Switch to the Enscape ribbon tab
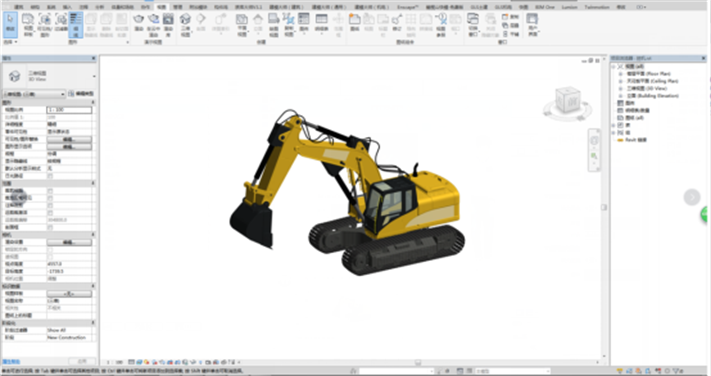The width and height of the screenshot is (711, 376). [x=408, y=7]
